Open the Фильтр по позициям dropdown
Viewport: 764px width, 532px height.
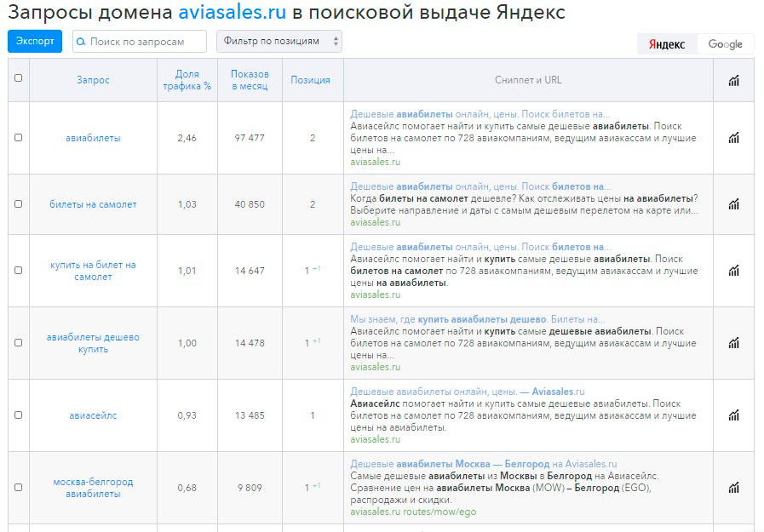point(279,42)
